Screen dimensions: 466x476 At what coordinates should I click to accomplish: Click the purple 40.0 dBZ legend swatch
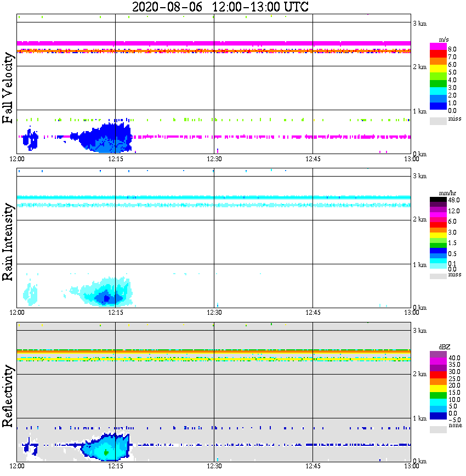click(438, 354)
